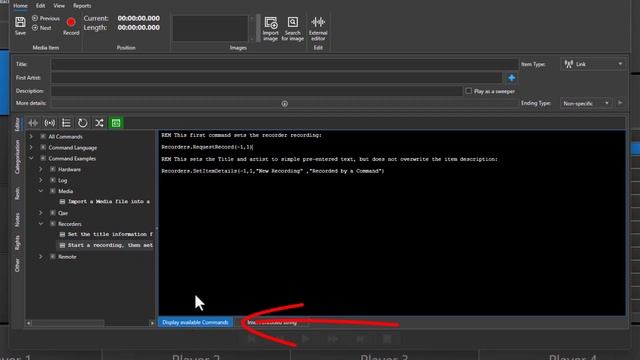The image size is (640, 360).
Task: Switch to the Notes side tab
Action: (17, 220)
